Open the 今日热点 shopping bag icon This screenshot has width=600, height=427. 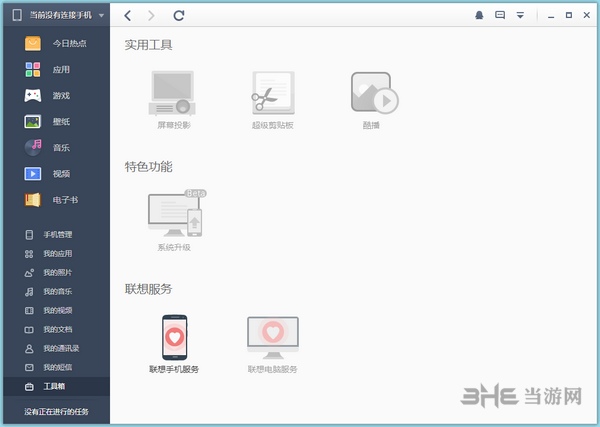(33, 43)
